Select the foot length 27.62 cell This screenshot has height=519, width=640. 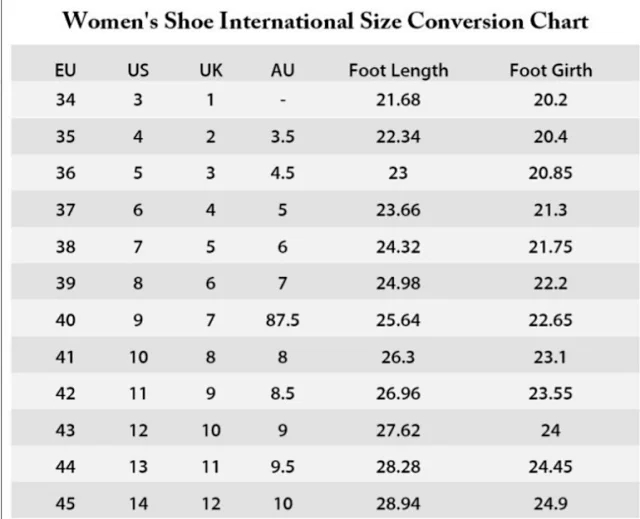[x=398, y=431]
